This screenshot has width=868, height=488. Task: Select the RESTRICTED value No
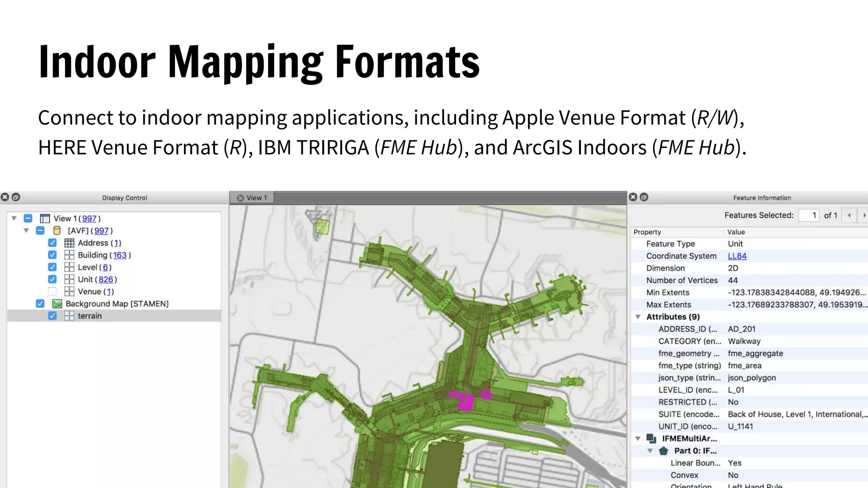[733, 402]
